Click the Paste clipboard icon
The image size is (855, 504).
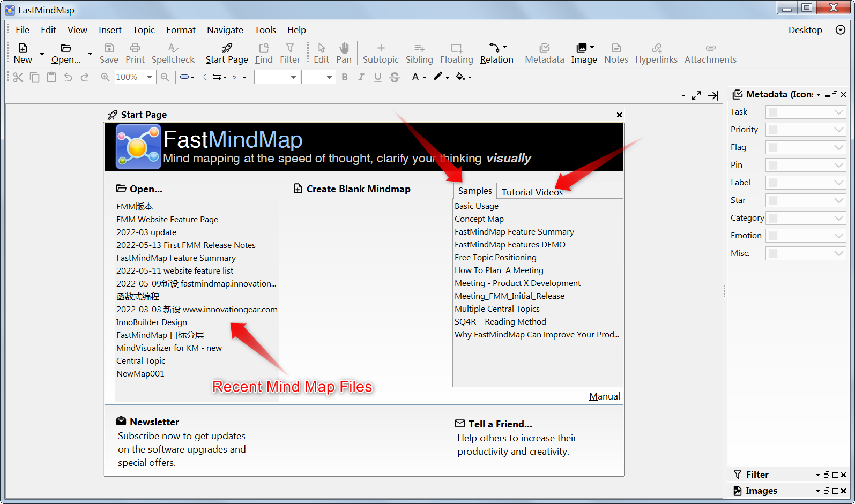51,77
